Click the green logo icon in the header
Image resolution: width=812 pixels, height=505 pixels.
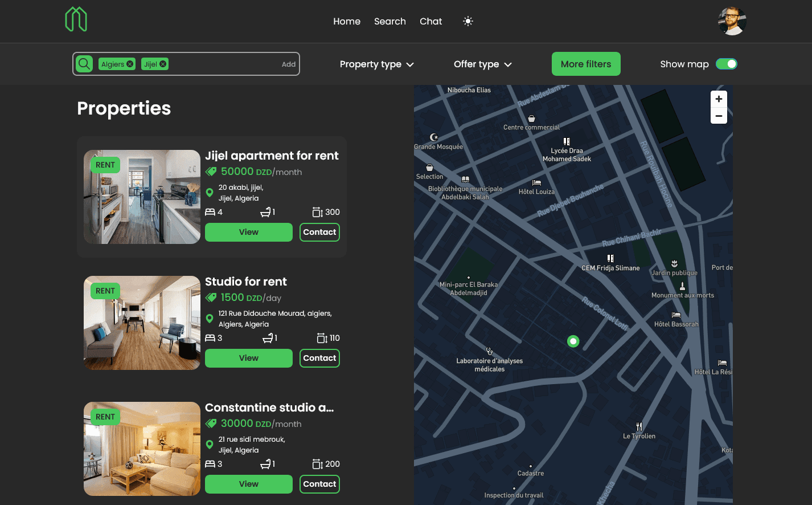[x=76, y=19]
